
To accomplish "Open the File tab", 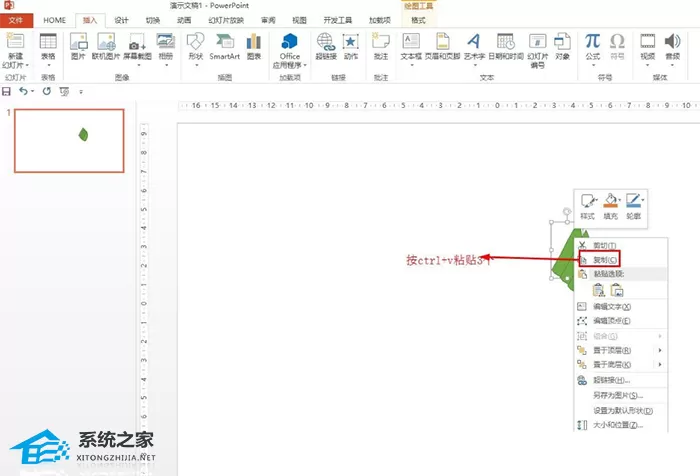I will [x=16, y=20].
